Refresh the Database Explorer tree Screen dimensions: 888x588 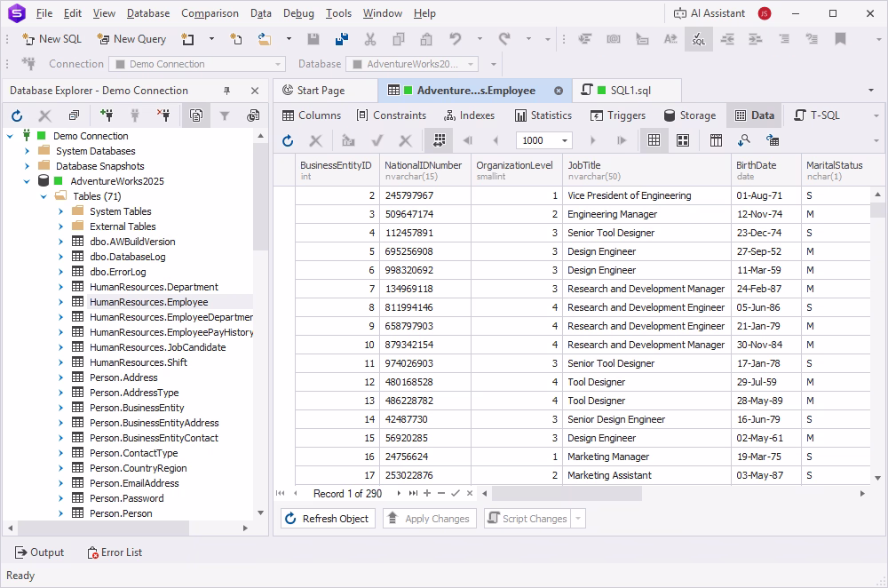[17, 116]
